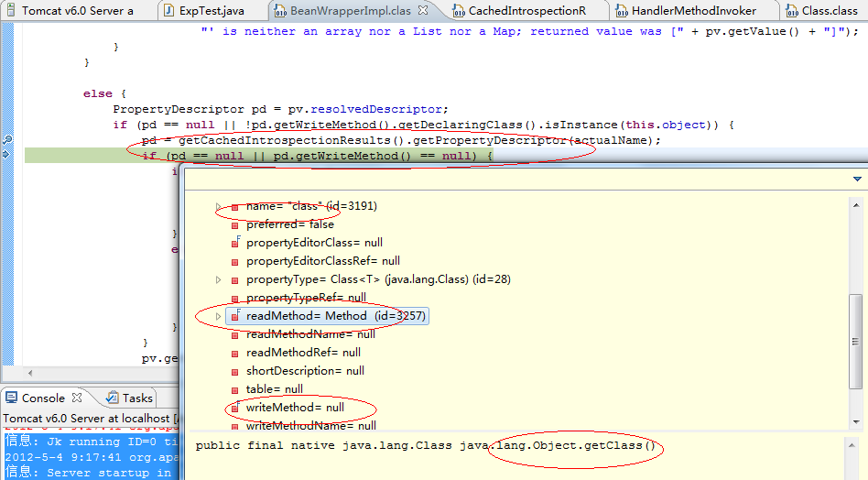Open the hover popup view menu arrow
The height and width of the screenshot is (480, 868).
[858, 179]
